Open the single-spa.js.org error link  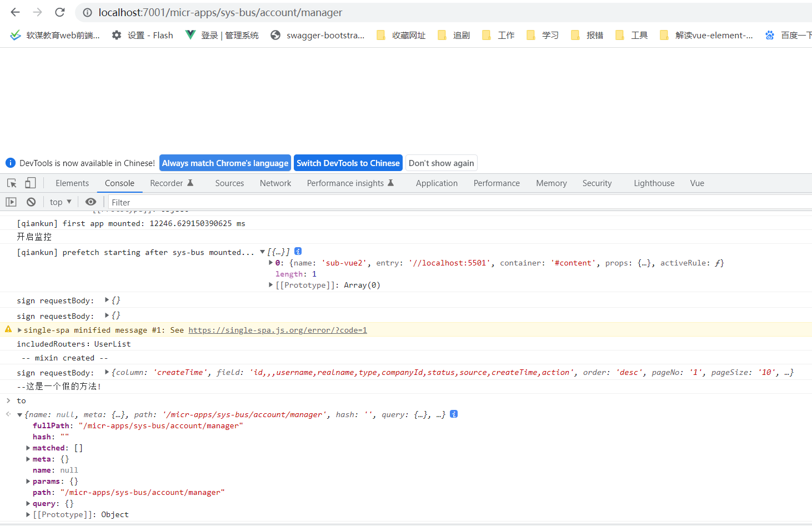278,329
